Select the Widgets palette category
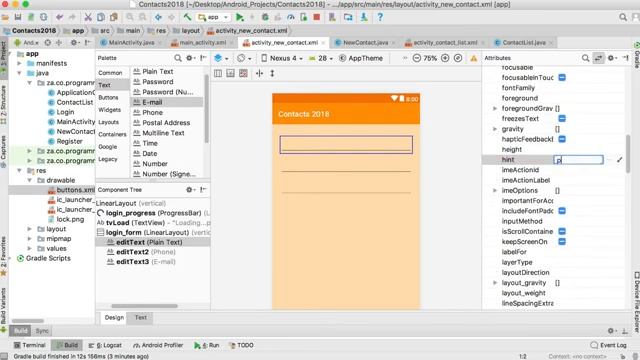The height and width of the screenshot is (360, 640). click(109, 109)
